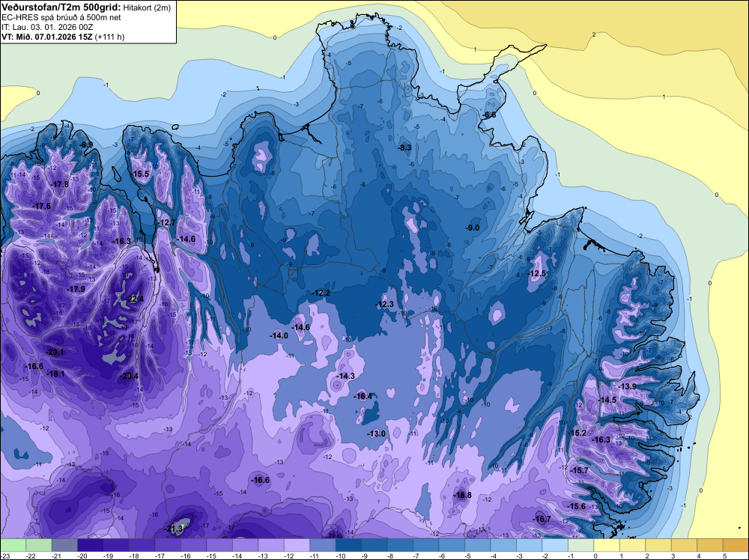The width and height of the screenshot is (749, 560).
Task: Click the -15.7 temperature value
Action: [x=580, y=470]
